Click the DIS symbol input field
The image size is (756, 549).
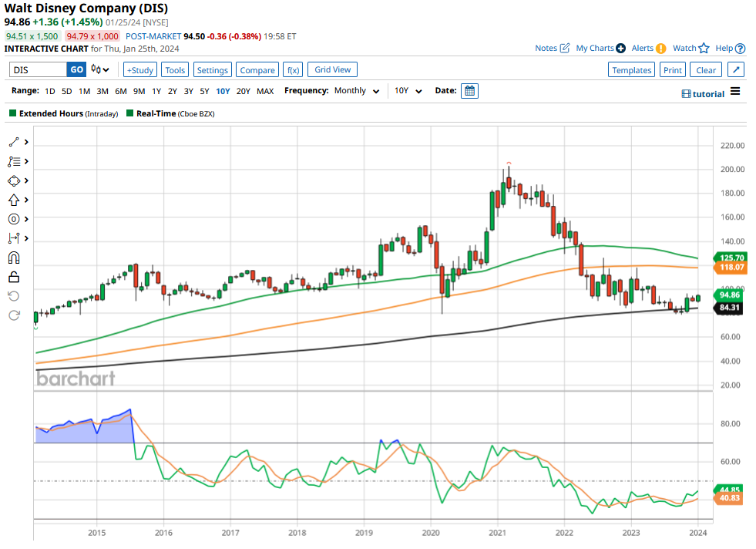click(x=38, y=70)
